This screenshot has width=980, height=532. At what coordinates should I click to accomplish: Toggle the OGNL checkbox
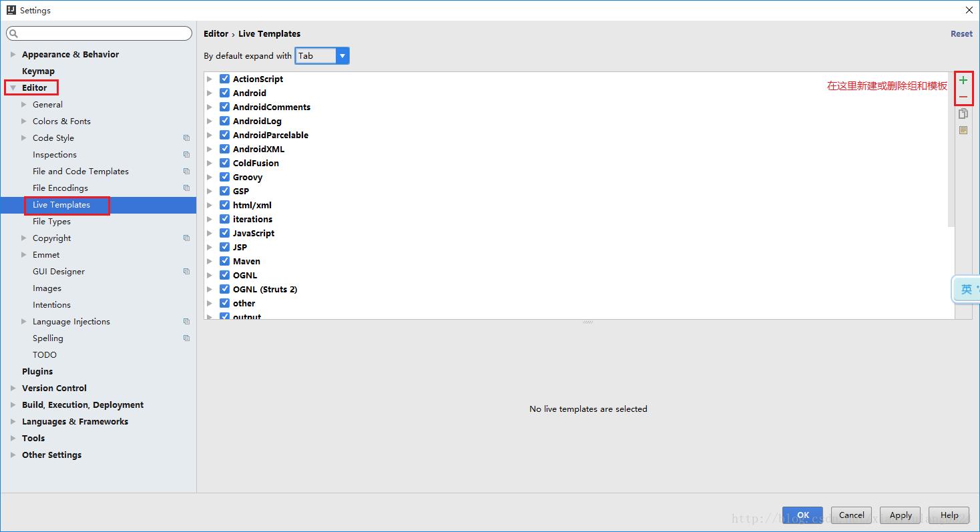pyautogui.click(x=224, y=275)
